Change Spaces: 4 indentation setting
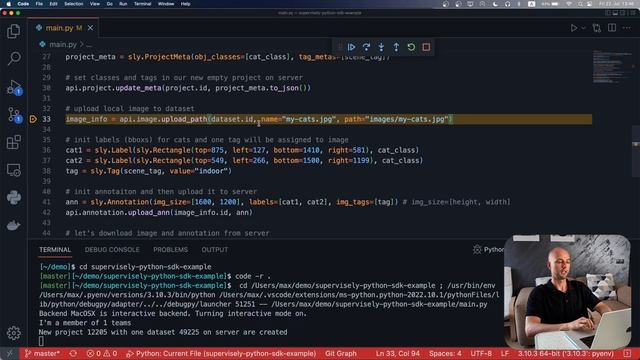640x360 pixels. (445, 353)
